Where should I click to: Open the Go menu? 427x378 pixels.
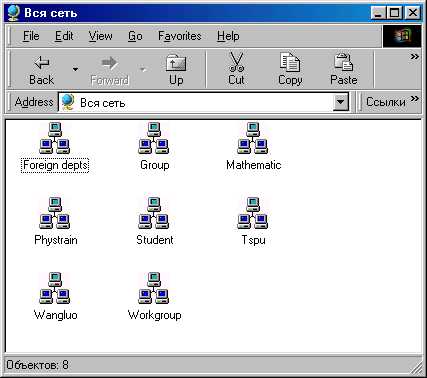[135, 36]
